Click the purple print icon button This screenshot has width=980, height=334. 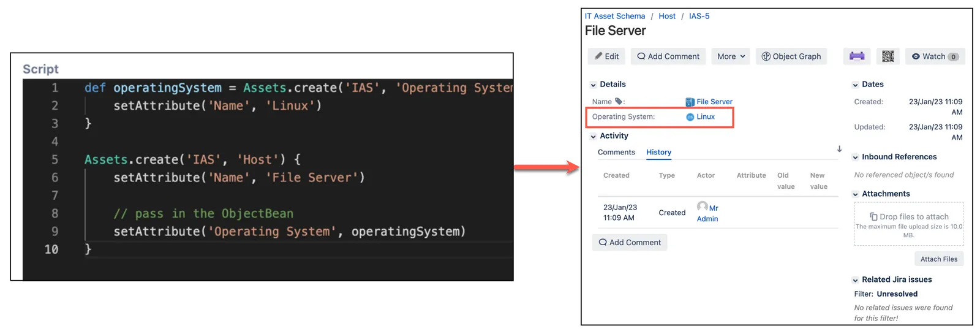click(857, 56)
